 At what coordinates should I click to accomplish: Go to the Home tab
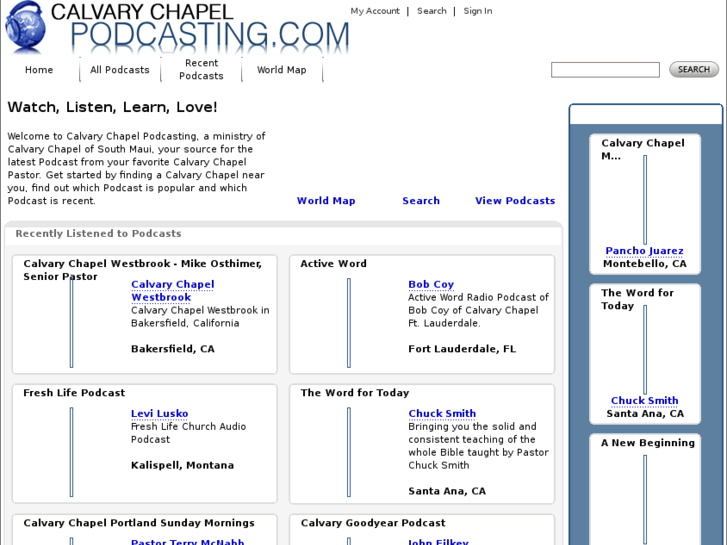(39, 70)
